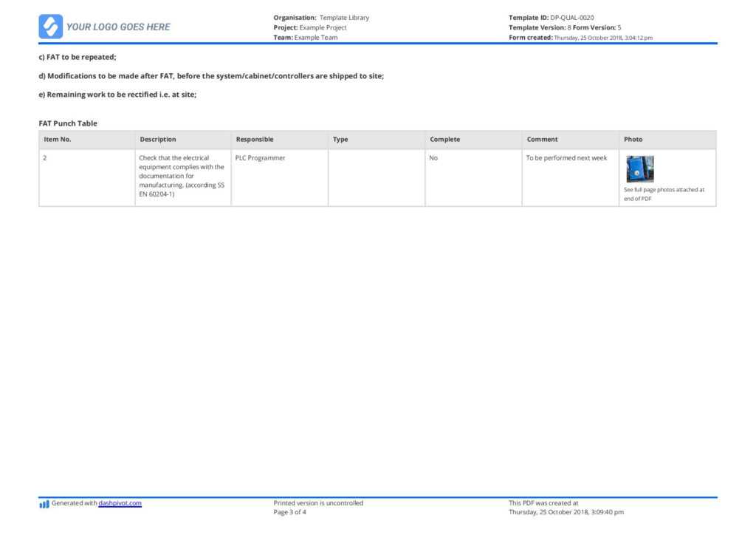The width and height of the screenshot is (756, 535).
Task: Expand the Type column header
Action: point(340,139)
